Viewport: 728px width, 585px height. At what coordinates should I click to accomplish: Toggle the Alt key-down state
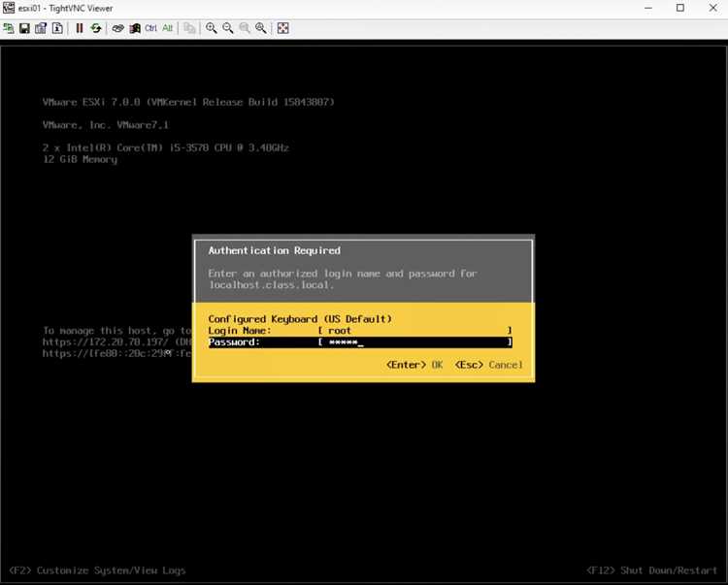pyautogui.click(x=167, y=28)
